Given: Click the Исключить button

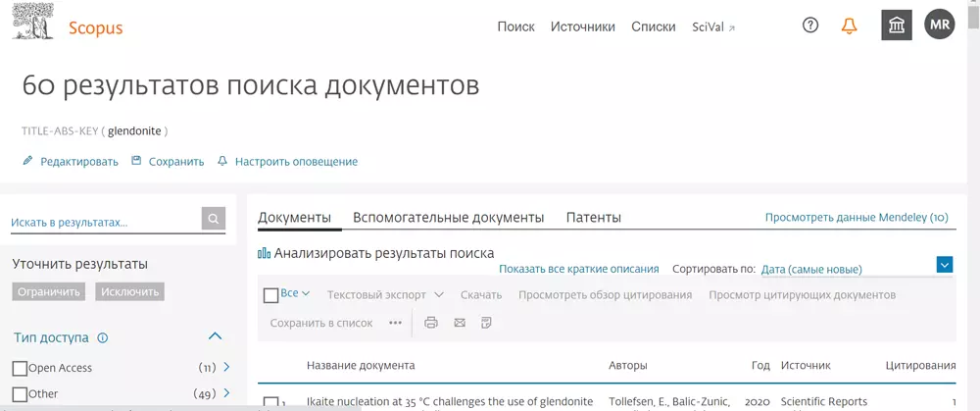Looking at the screenshot, I should [x=130, y=291].
